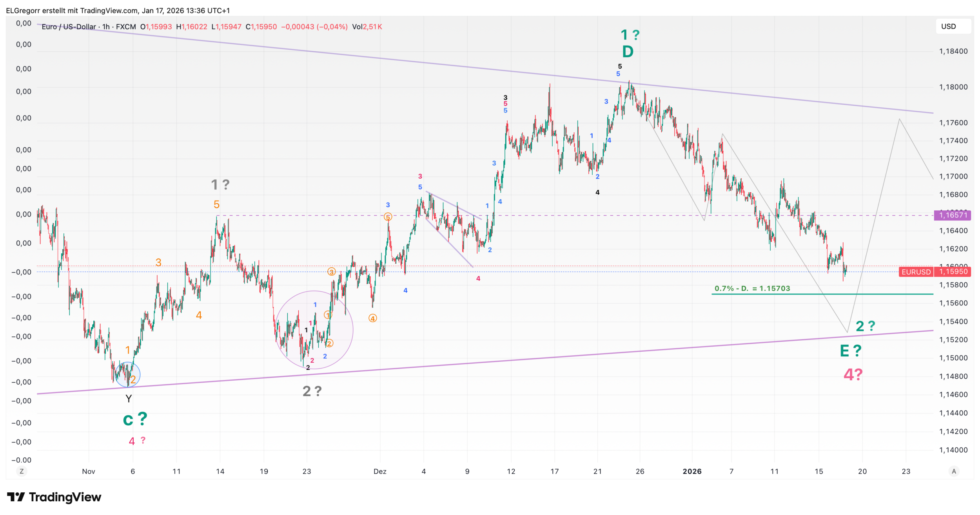Click the Vol 2,51K volume readout
980x515 pixels.
point(367,27)
